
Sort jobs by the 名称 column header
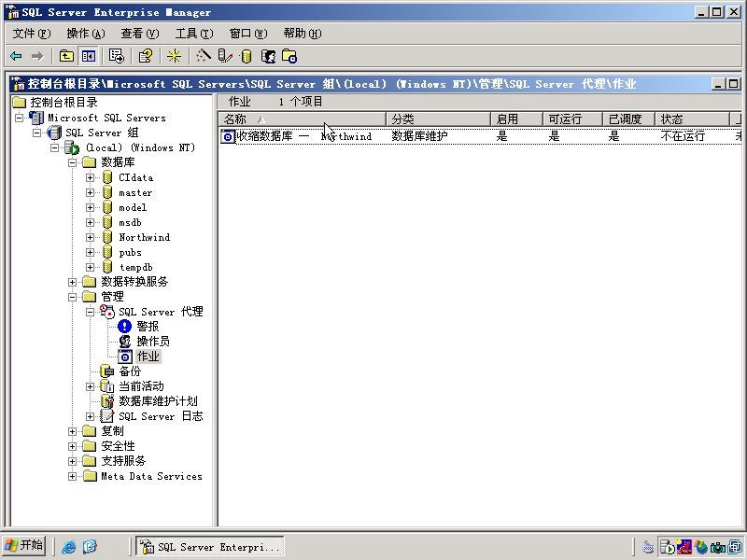tap(302, 119)
